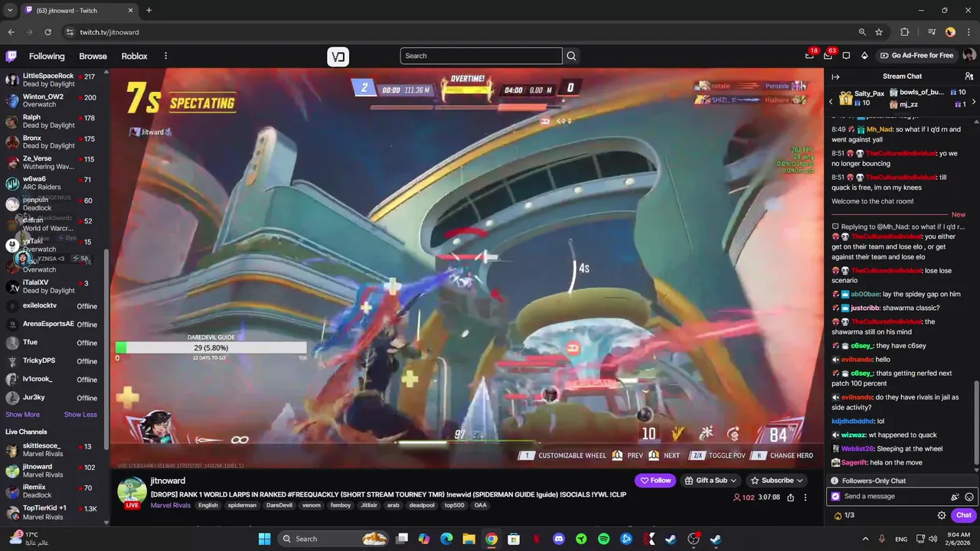
Task: Open Twitch Prime loot notifications with 18 badge
Action: click(x=809, y=55)
